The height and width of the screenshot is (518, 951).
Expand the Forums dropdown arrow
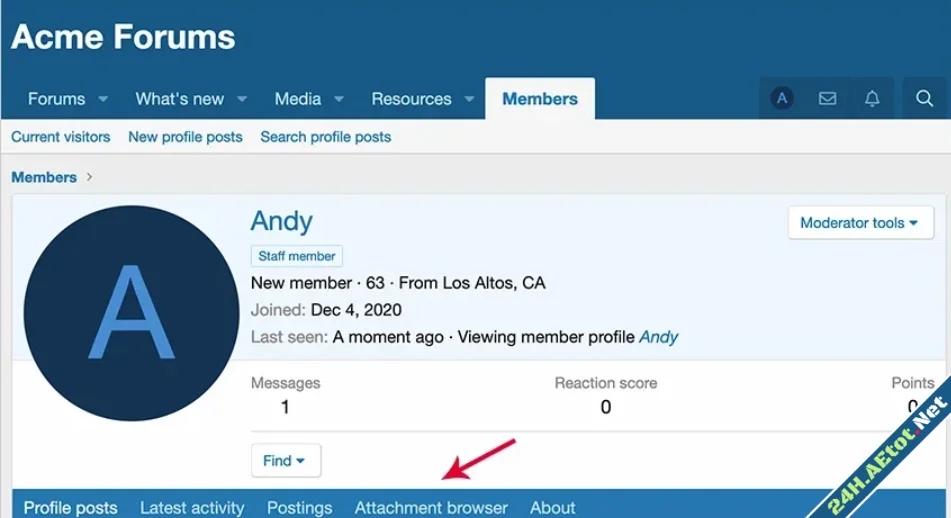[x=103, y=100]
